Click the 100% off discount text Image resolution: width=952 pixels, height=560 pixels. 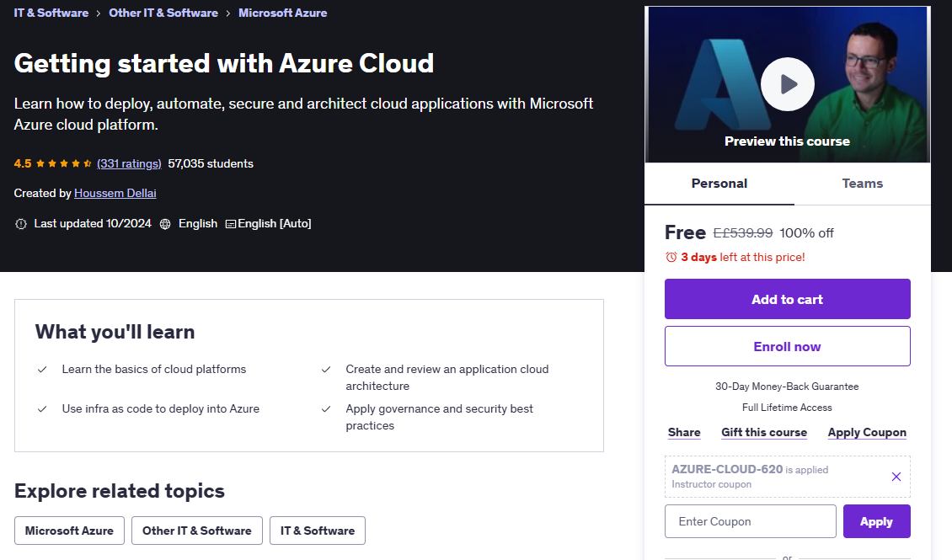click(806, 233)
